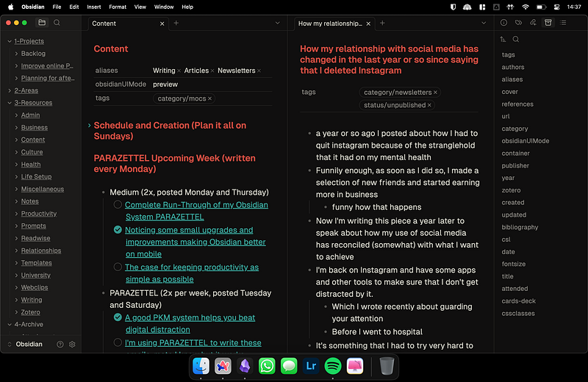Open the file explorer folder icon
588x382 pixels.
click(x=42, y=23)
